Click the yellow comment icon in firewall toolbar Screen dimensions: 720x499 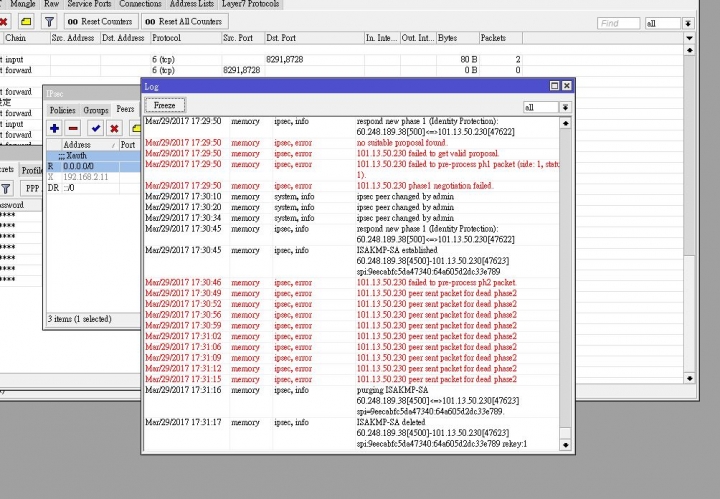[26, 22]
